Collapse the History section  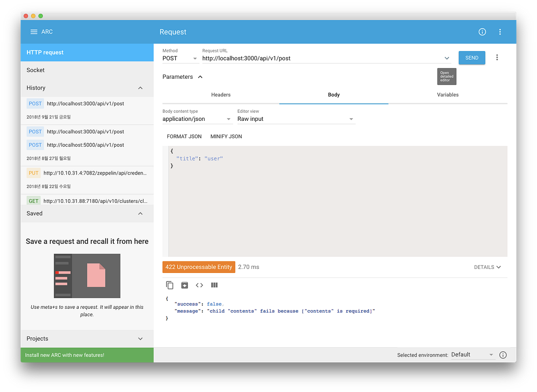click(x=140, y=88)
